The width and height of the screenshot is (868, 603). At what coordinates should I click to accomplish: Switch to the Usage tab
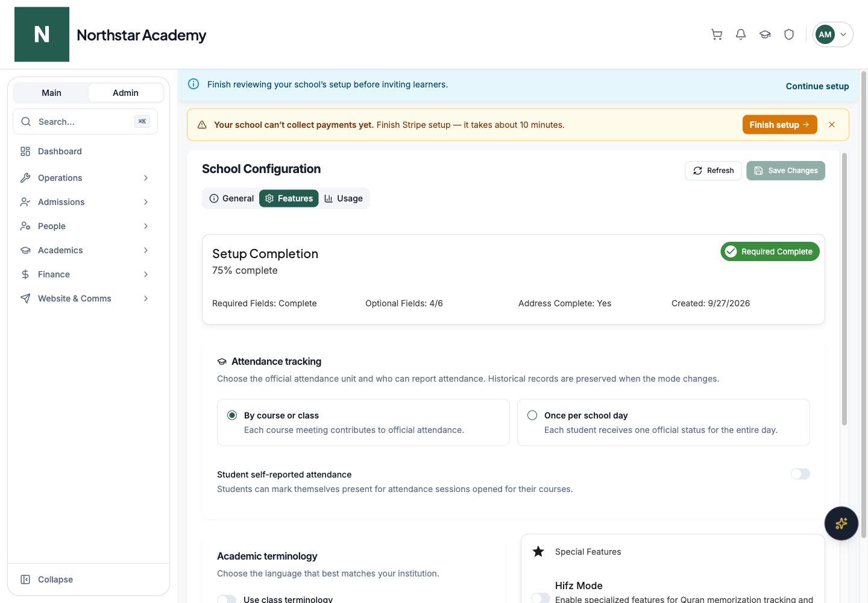(344, 198)
